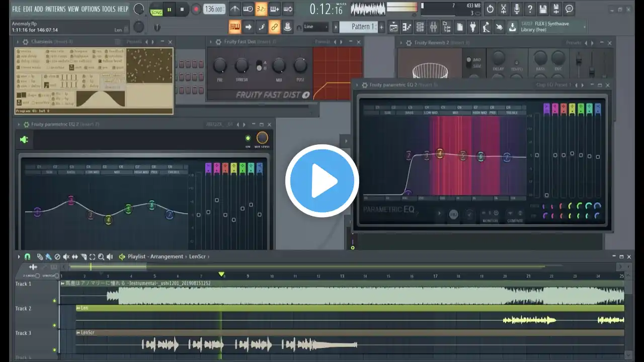
Task: Open the EDIT menu
Action: point(28,9)
